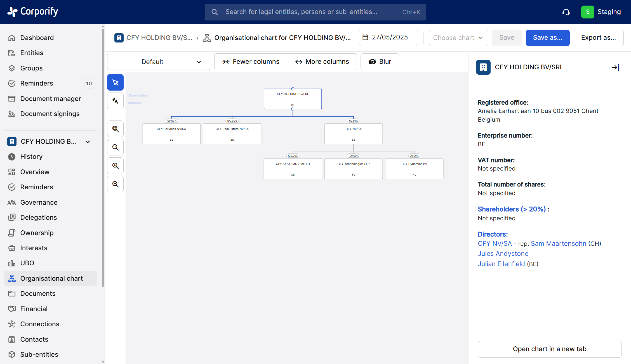Screen dimensions: 631x364
Task: Select the CFY Dynamics BV node
Action: [414, 169]
